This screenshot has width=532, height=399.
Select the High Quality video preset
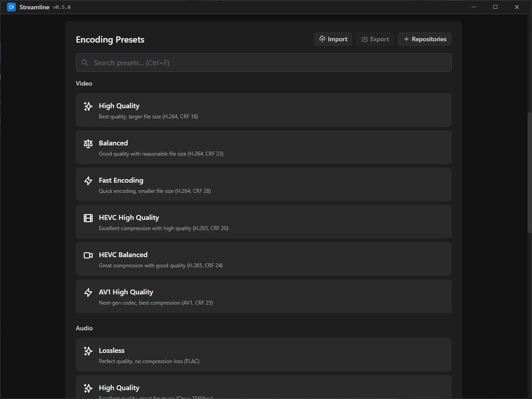coord(264,110)
